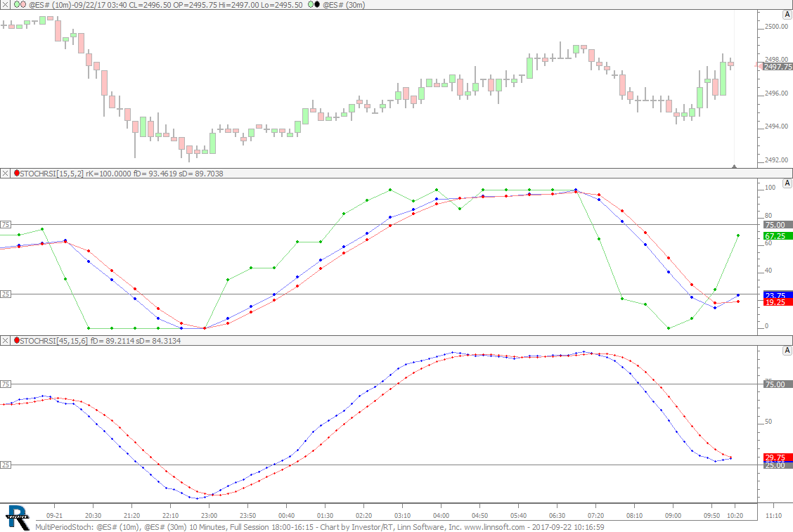Screen dimensions: 793x532
Task: Click the blue 23.75 value label
Action: pos(778,295)
